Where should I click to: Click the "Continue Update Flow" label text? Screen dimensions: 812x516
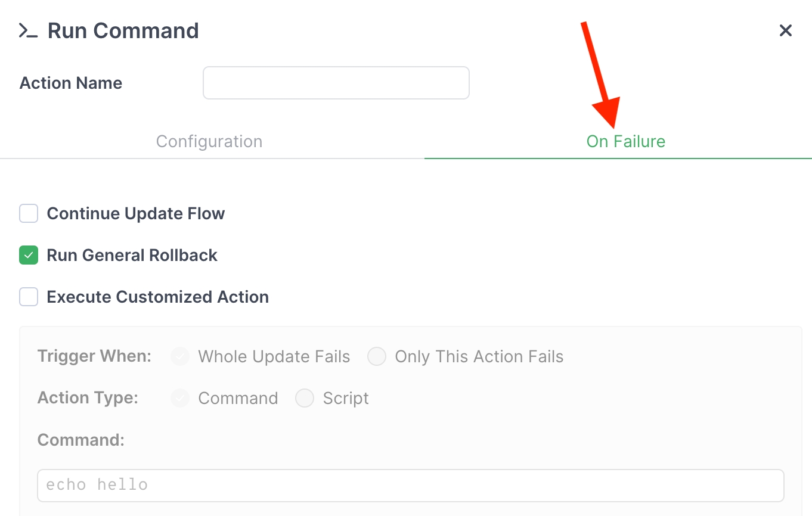tap(136, 213)
